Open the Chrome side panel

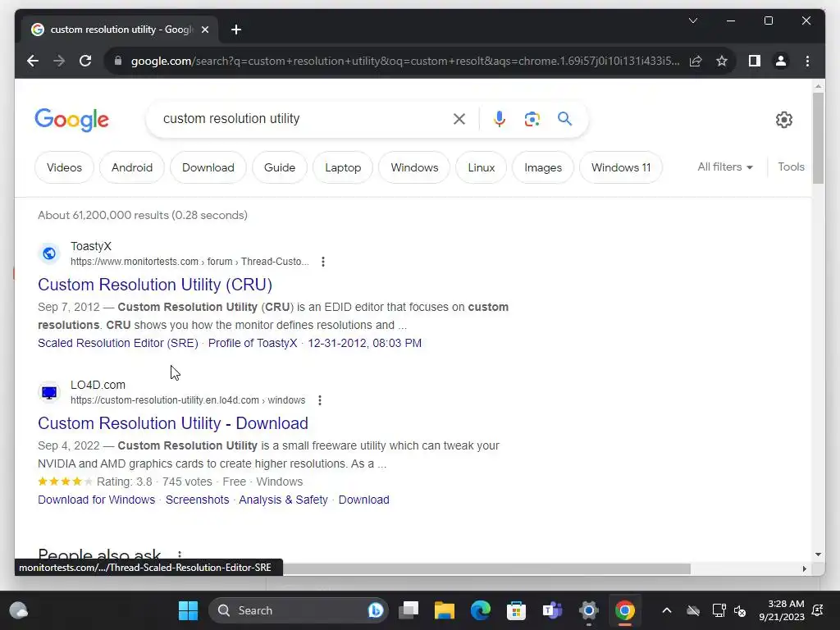[755, 61]
